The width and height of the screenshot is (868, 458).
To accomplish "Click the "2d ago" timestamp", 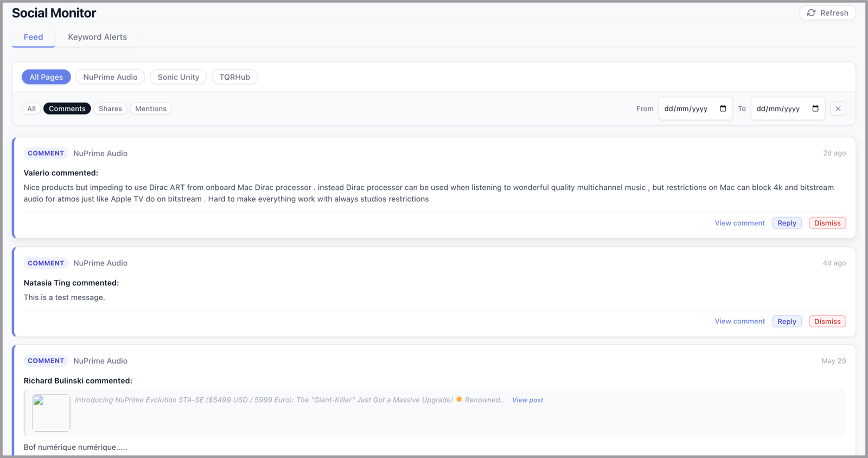I will point(834,153).
